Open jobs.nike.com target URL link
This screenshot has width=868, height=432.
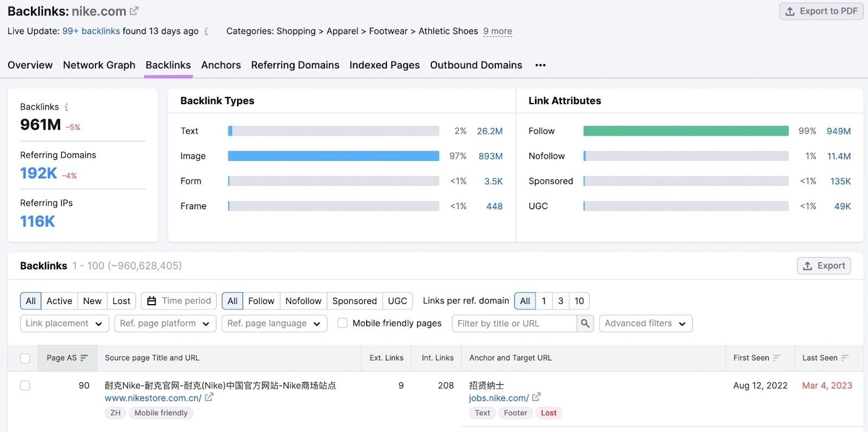pyautogui.click(x=498, y=398)
